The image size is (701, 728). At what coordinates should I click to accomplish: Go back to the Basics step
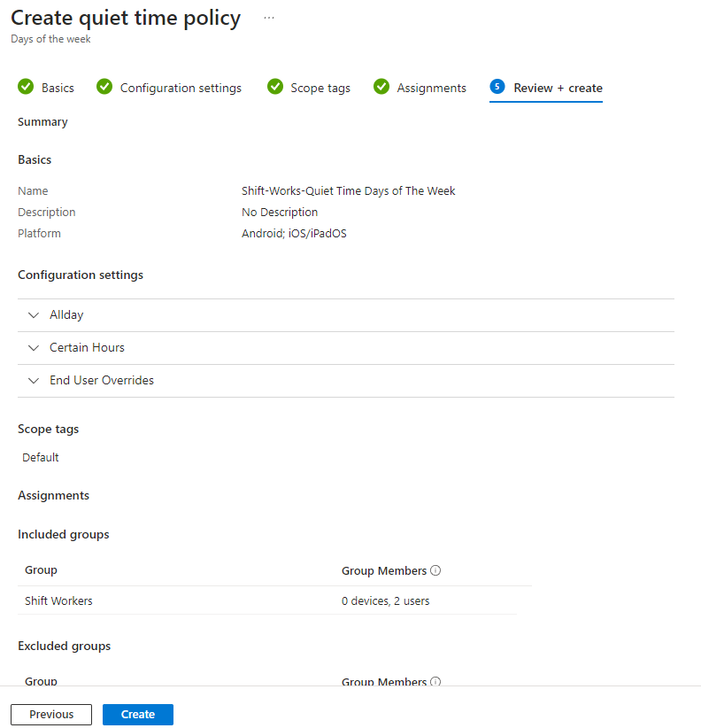click(x=58, y=88)
